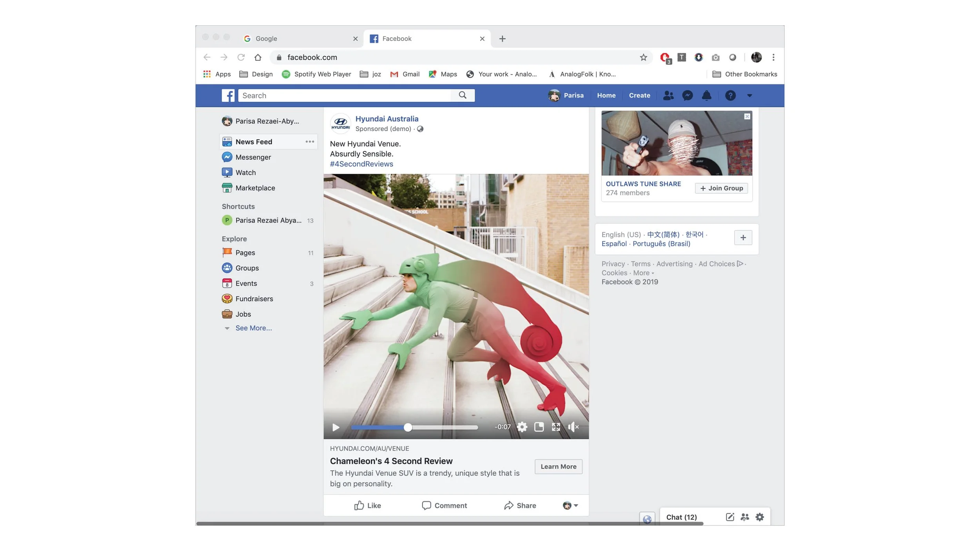Click the horizontal scrollbar at bottom
This screenshot has height=551, width=980.
[449, 523]
